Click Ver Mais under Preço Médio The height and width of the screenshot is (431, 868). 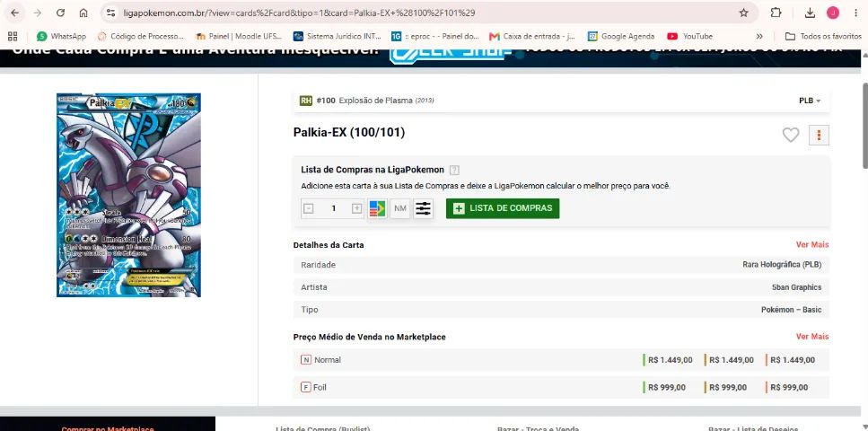pos(812,336)
